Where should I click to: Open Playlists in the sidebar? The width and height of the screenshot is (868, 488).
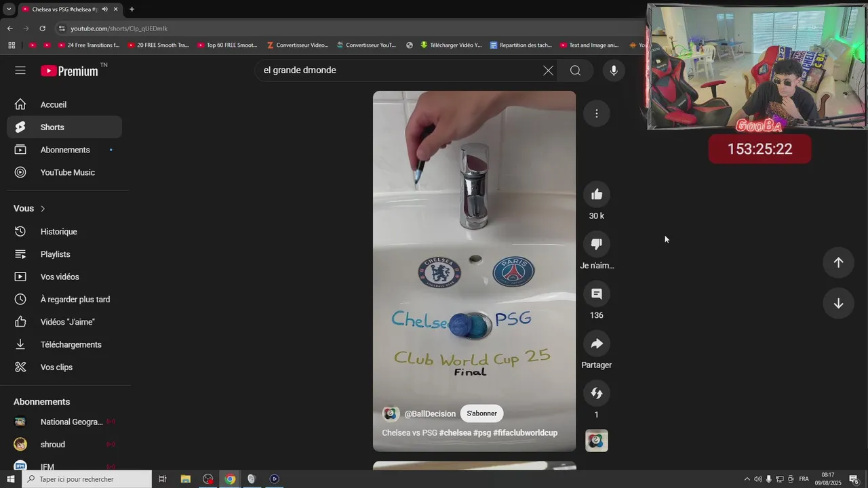tap(64, 254)
